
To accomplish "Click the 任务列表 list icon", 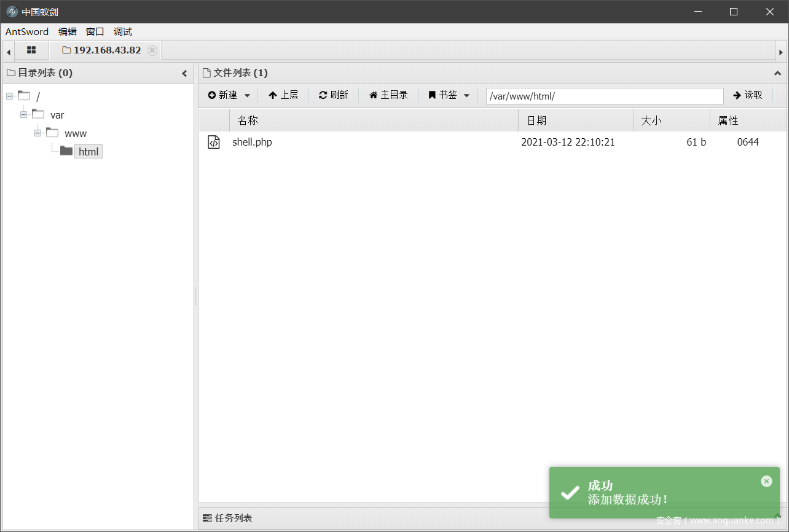I will pyautogui.click(x=207, y=518).
